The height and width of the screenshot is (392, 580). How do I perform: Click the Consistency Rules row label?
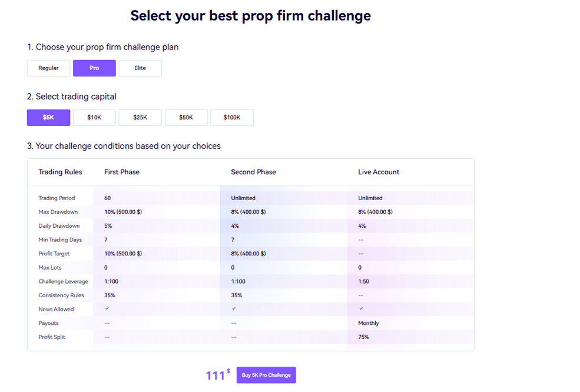tap(61, 295)
